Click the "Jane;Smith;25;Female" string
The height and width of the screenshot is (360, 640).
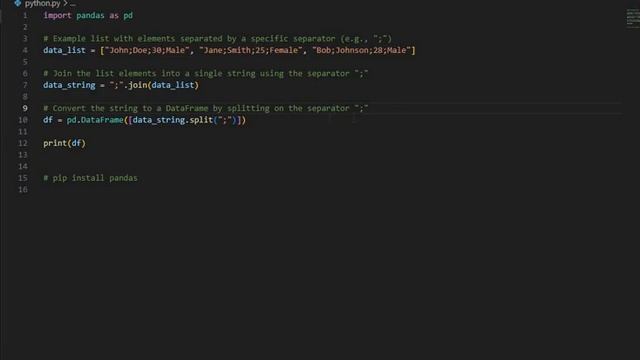[x=251, y=50]
